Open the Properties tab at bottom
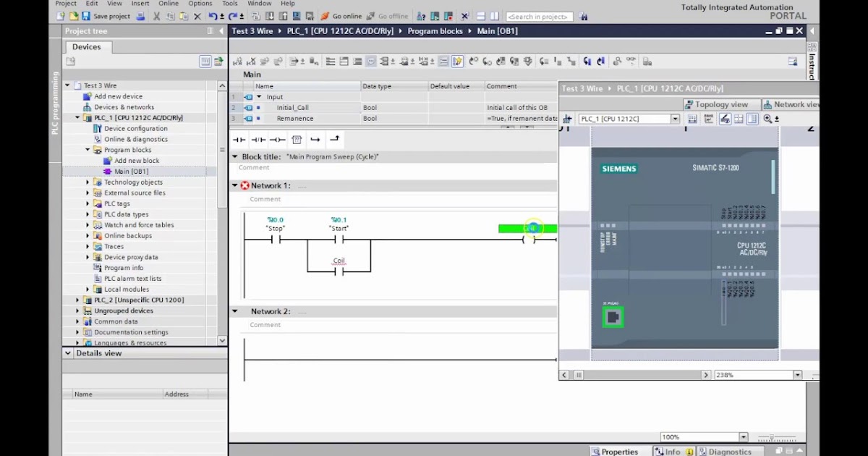The image size is (868, 456). coord(620,452)
